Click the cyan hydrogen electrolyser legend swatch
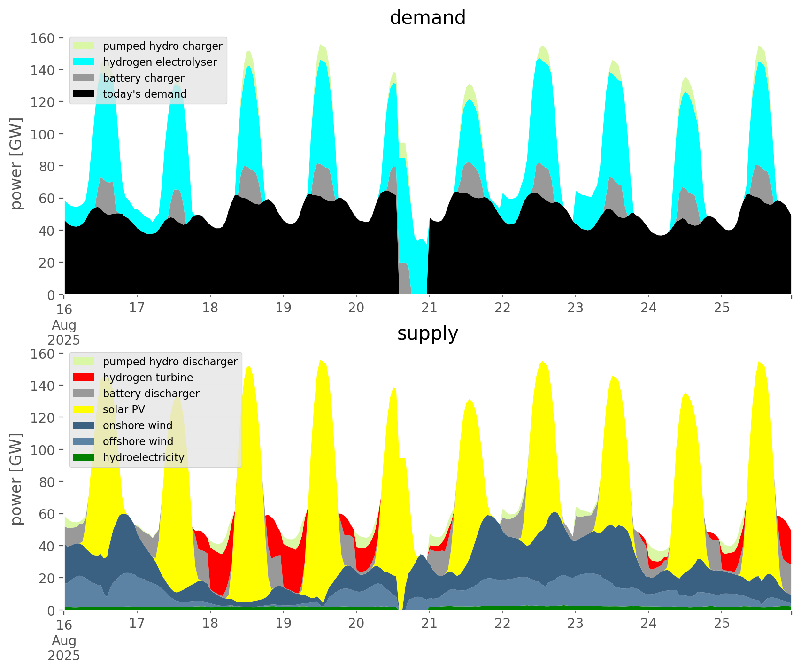Screen dimensions: 801x672 [x=85, y=62]
